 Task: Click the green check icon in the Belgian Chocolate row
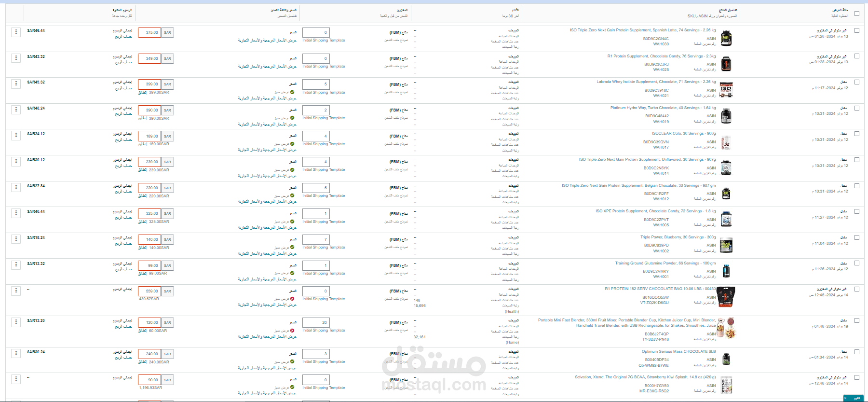[292, 196]
